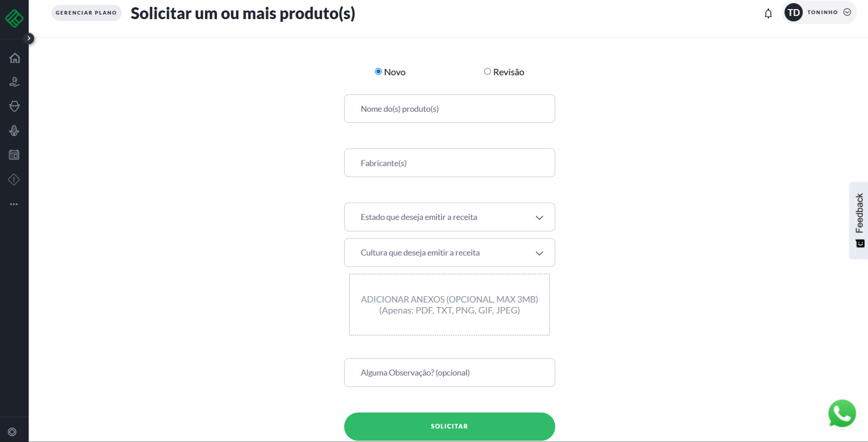Click the Nome do(s) produto(s) field
Screen dimensions: 868x442
point(449,109)
